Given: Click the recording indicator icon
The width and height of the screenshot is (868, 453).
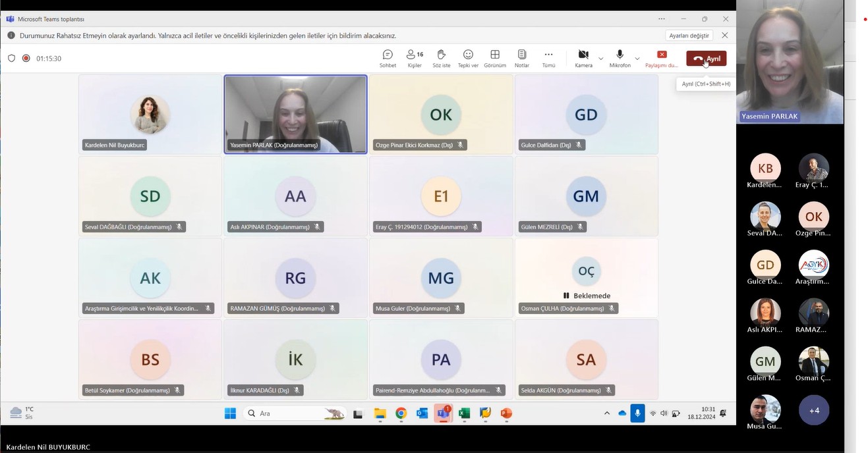Looking at the screenshot, I should coord(26,59).
